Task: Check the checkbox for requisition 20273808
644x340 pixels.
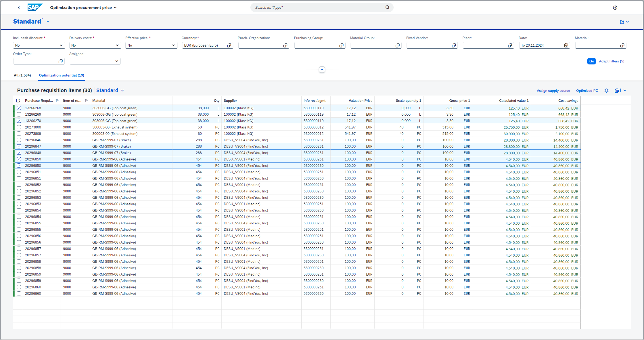Action: coord(19,127)
